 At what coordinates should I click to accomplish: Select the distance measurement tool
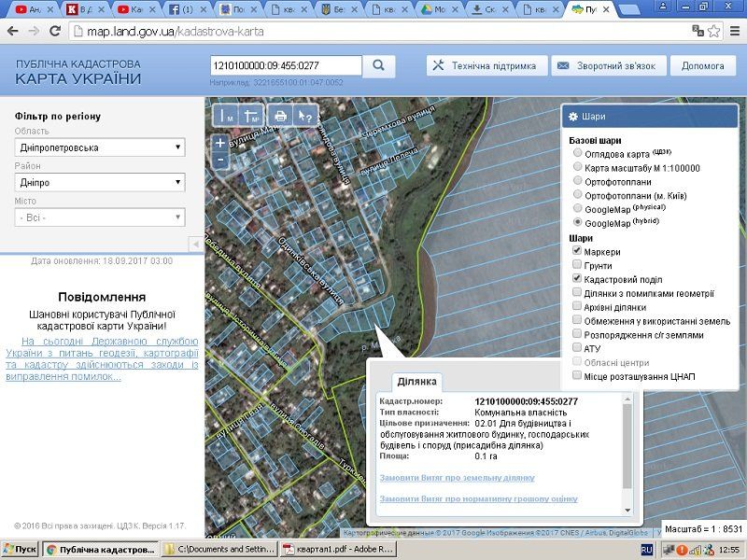coord(227,116)
